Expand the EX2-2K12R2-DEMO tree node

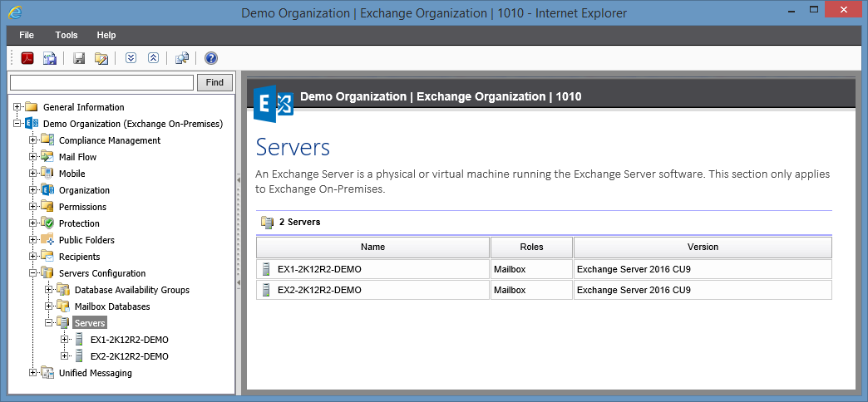[x=65, y=355]
